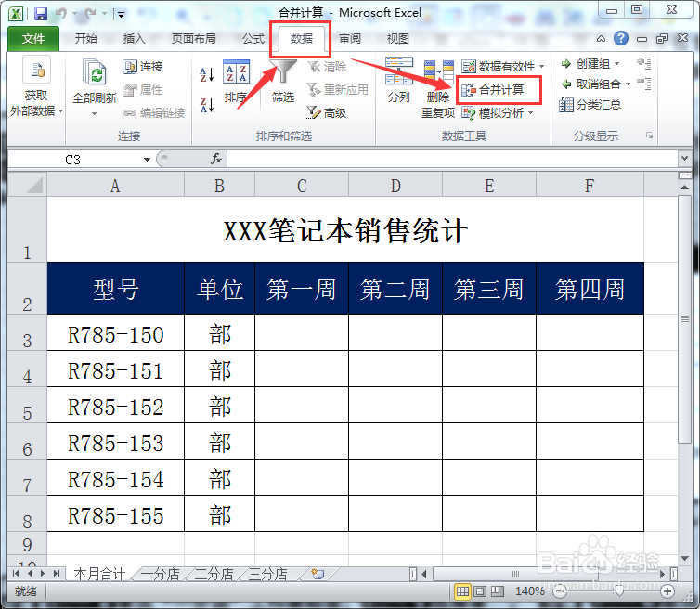Expand the formula bar with the chevron
The height and width of the screenshot is (609, 700).
tap(684, 158)
